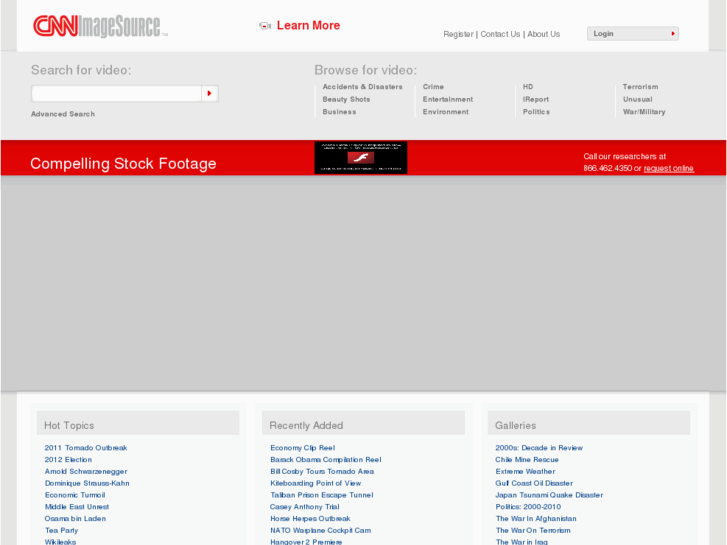Open the Dominique Strauss-Kahn topic
Image resolution: width=727 pixels, height=545 pixels.
point(87,483)
